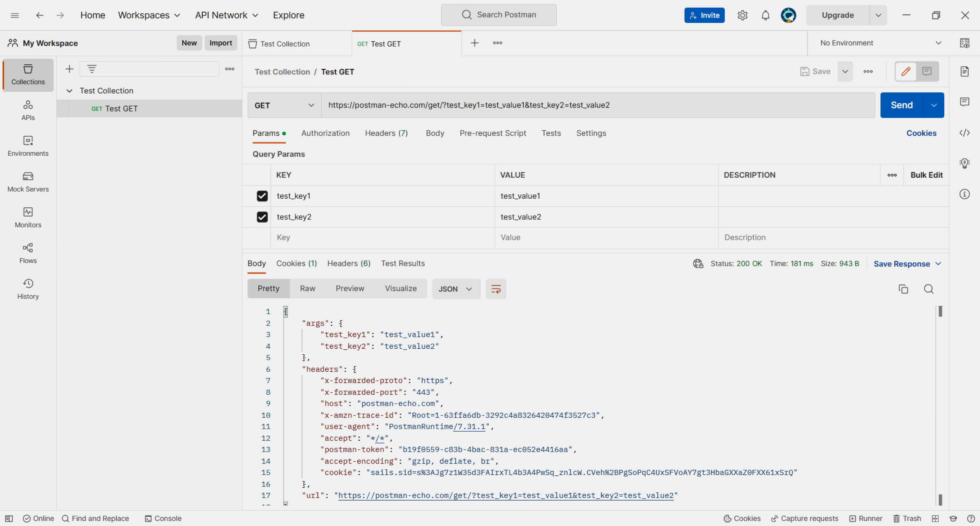
Task: Open the History sidebar panel
Action: click(x=28, y=289)
